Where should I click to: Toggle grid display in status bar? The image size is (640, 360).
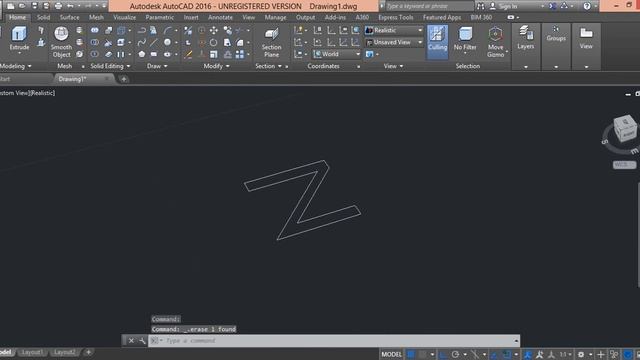coord(411,354)
